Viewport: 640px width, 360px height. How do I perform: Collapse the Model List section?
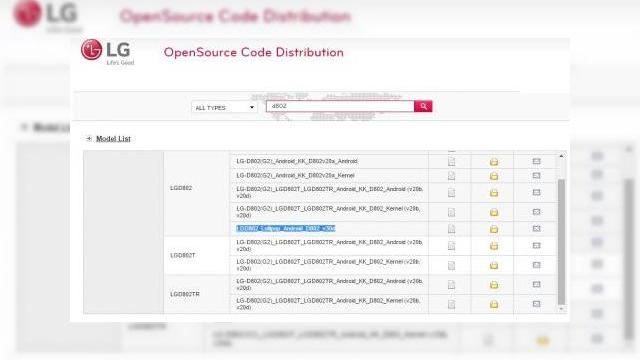[89, 139]
